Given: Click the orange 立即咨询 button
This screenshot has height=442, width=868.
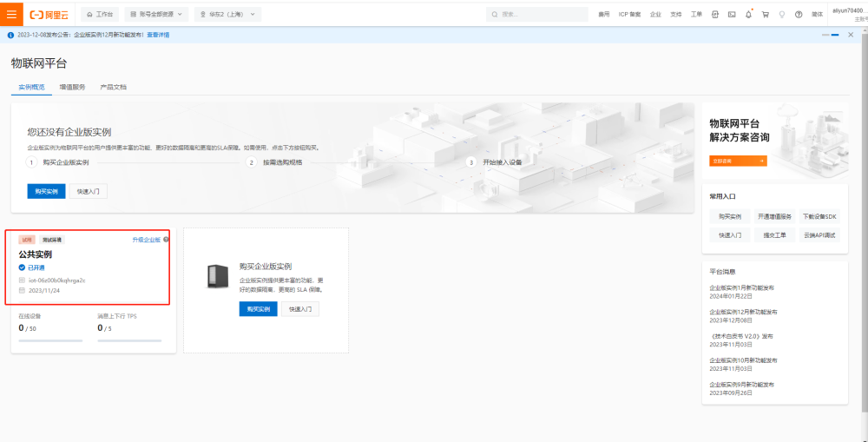Looking at the screenshot, I should click(x=738, y=161).
